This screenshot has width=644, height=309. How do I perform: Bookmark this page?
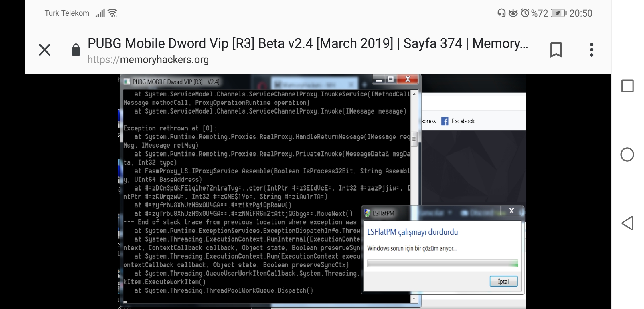556,50
